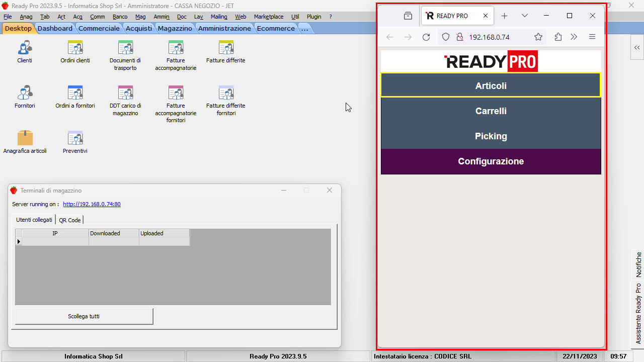Go forward in the browser
The image size is (644, 362).
pyautogui.click(x=408, y=37)
